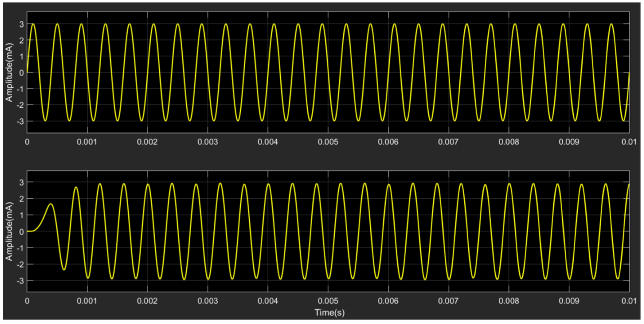Select the 0.009 tick label under upper plot
The width and height of the screenshot is (644, 324).
(x=569, y=142)
